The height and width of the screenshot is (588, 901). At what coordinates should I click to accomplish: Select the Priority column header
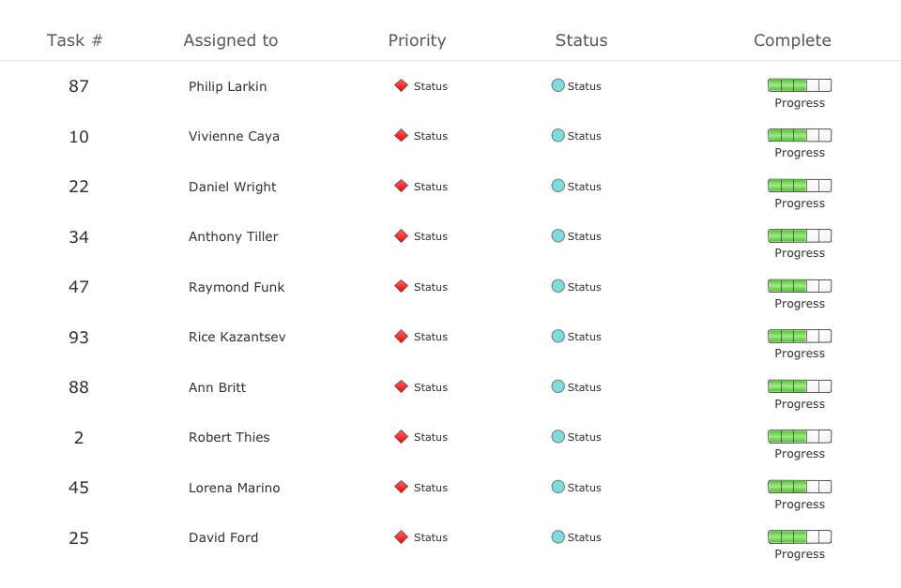pos(417,40)
